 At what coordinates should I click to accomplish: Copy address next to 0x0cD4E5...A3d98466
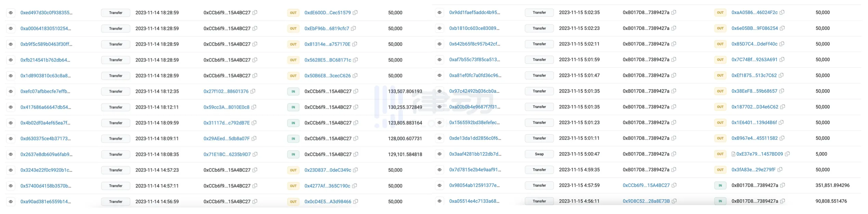356,201
